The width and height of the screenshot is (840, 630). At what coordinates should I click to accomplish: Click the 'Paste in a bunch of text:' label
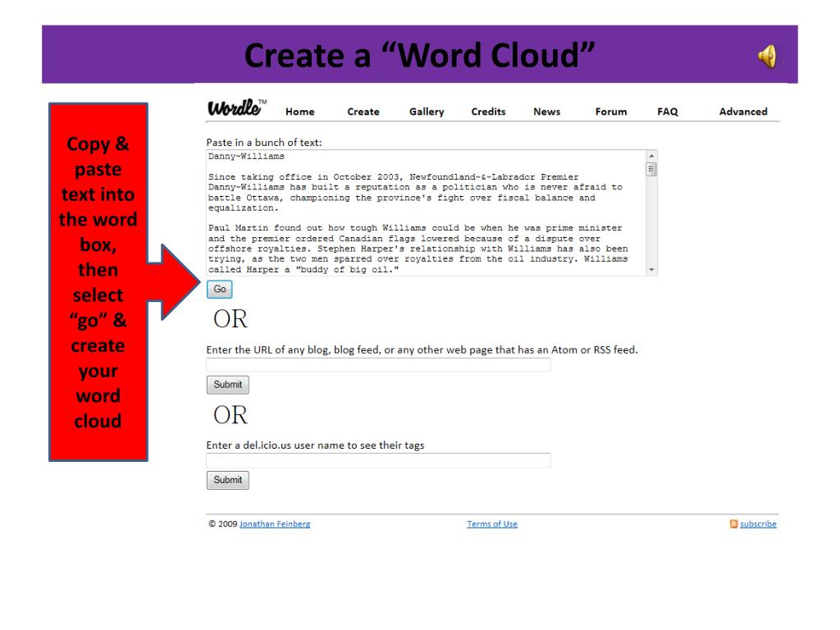264,143
